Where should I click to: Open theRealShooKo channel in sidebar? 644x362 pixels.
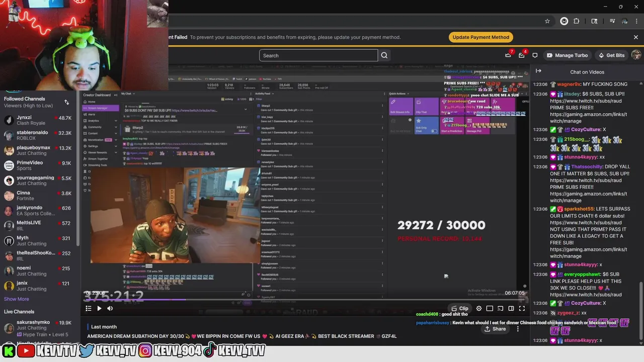coord(38,256)
